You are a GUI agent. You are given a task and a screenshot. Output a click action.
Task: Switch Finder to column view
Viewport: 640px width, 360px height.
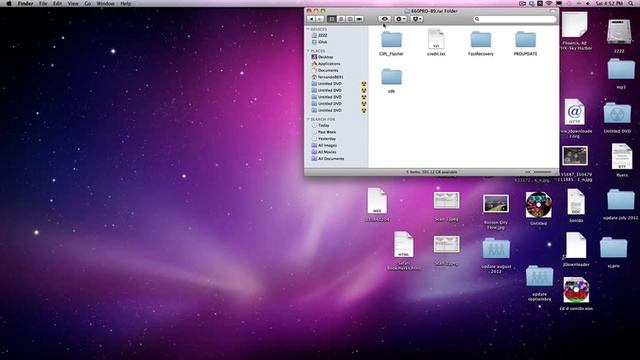350,19
